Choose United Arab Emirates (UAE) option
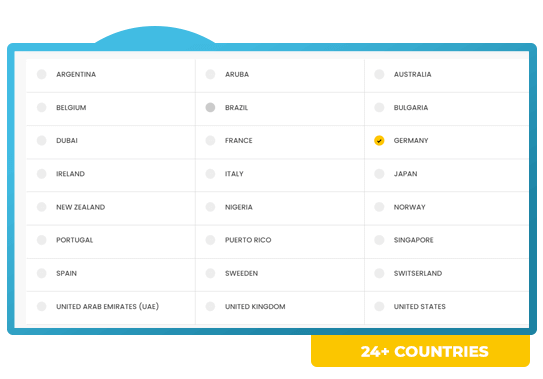This screenshot has height=379, width=543. (x=42, y=306)
